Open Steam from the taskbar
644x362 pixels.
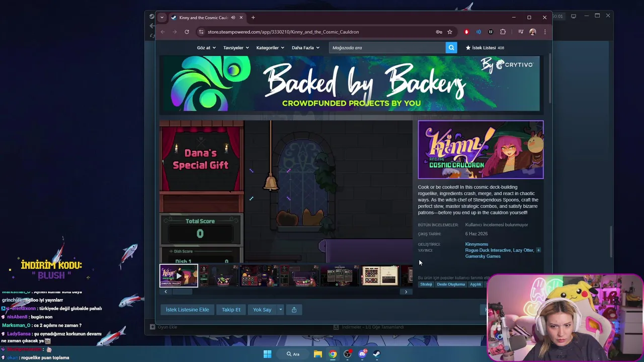[376, 354]
